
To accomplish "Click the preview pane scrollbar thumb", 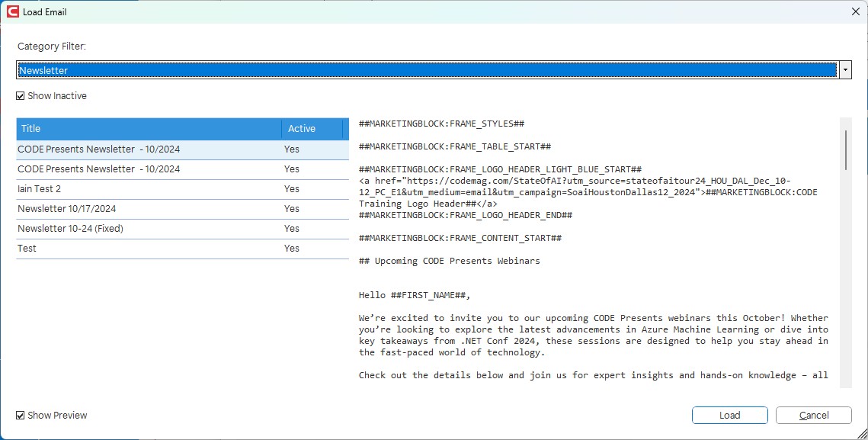I will click(x=845, y=149).
